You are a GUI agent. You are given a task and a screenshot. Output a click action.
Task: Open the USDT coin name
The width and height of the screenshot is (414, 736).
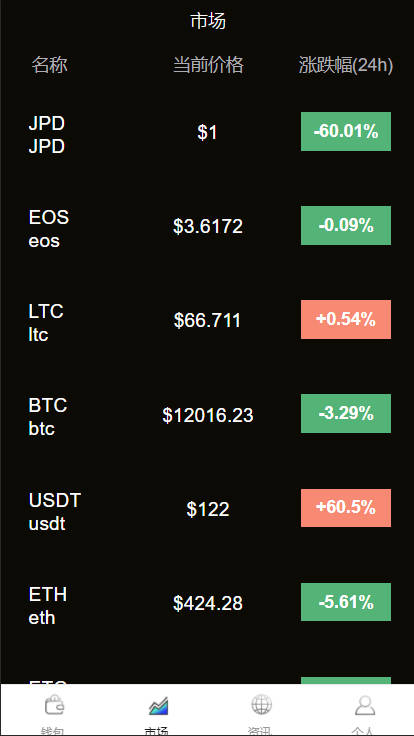click(55, 512)
